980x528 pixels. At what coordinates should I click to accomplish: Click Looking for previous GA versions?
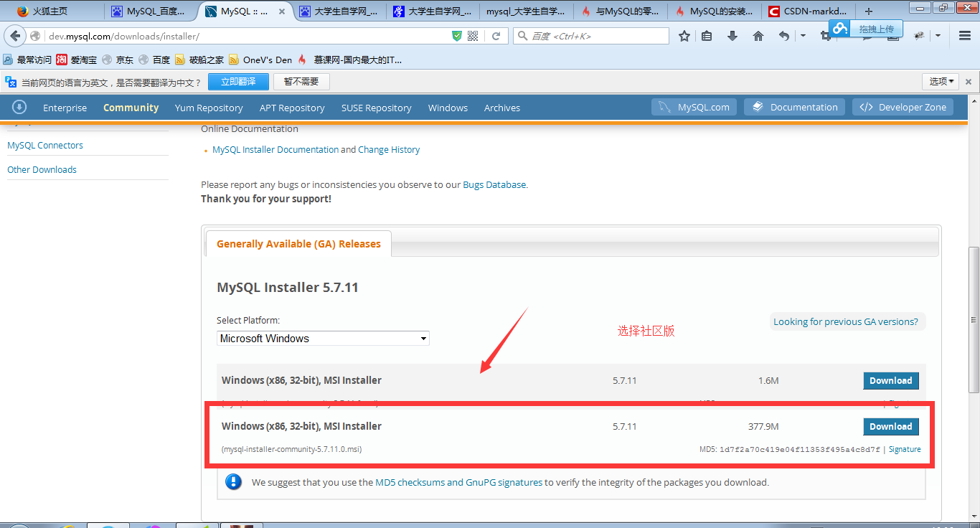click(846, 321)
